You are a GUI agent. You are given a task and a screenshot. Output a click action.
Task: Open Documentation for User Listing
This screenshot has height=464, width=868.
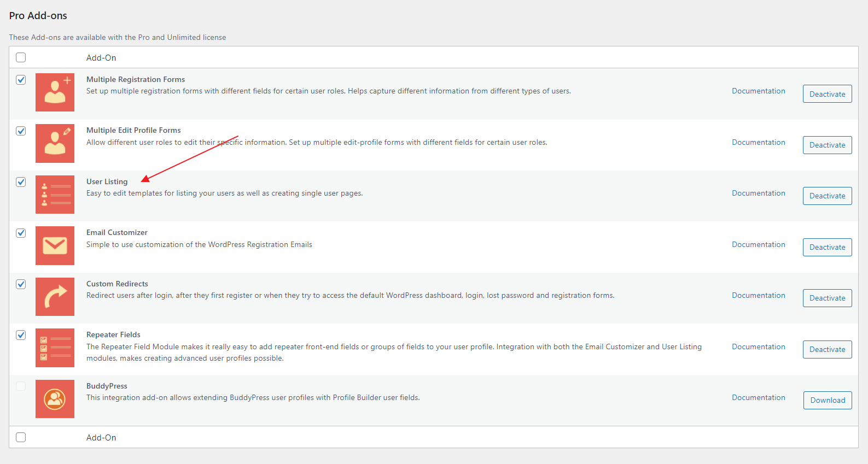[x=759, y=193]
